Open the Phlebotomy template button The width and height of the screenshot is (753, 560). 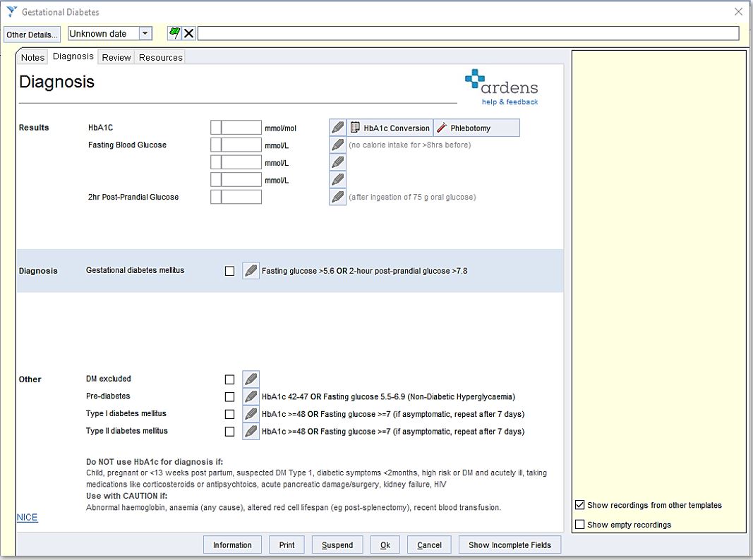click(x=476, y=128)
